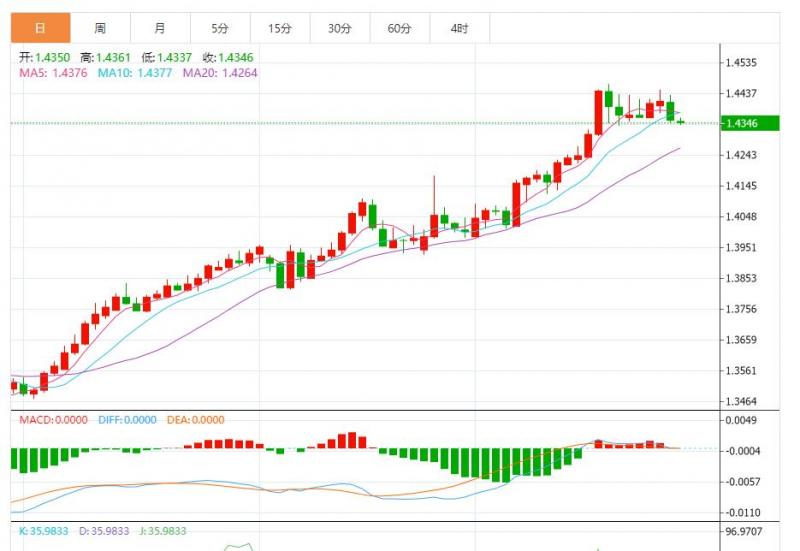Click the 1.3561 price axis label

[741, 371]
